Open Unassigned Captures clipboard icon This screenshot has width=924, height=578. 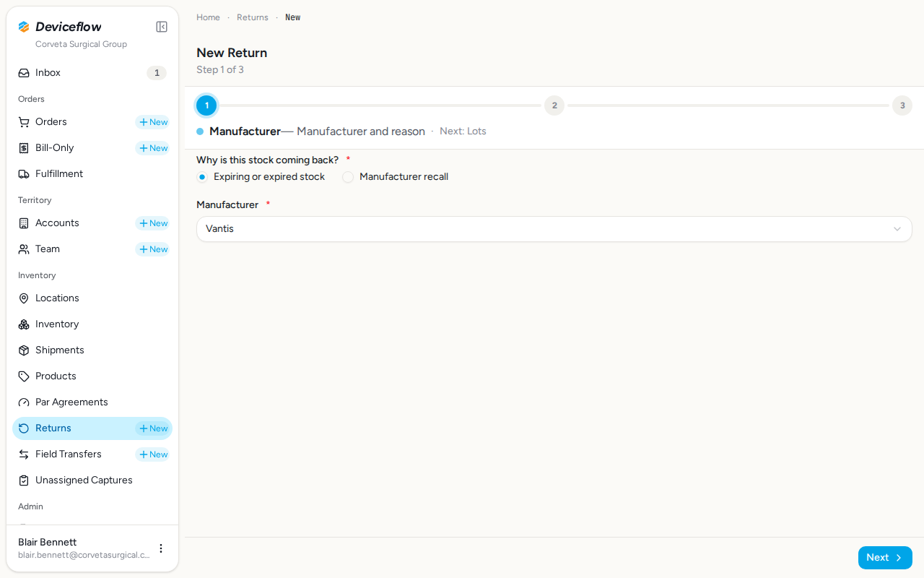[24, 480]
